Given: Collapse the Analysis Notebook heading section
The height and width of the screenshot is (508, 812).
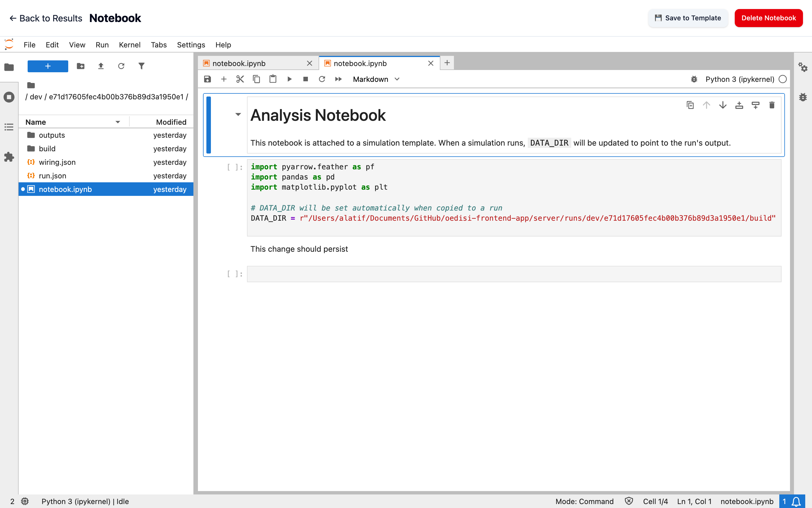Looking at the screenshot, I should point(238,115).
